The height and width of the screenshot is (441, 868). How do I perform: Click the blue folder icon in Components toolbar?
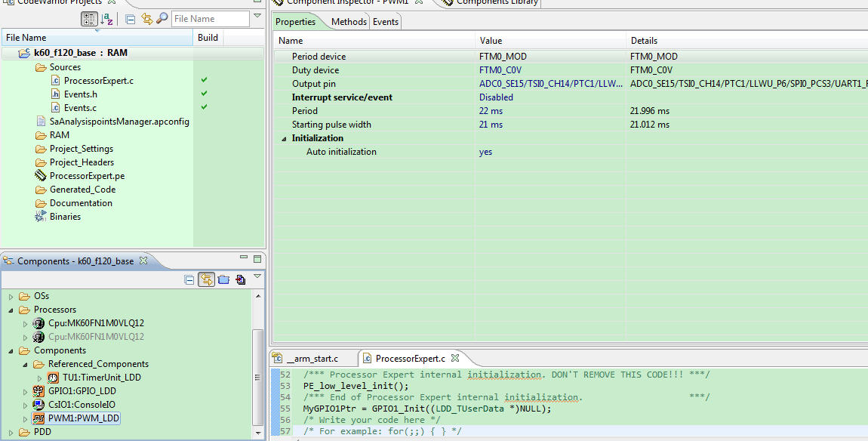coord(223,280)
